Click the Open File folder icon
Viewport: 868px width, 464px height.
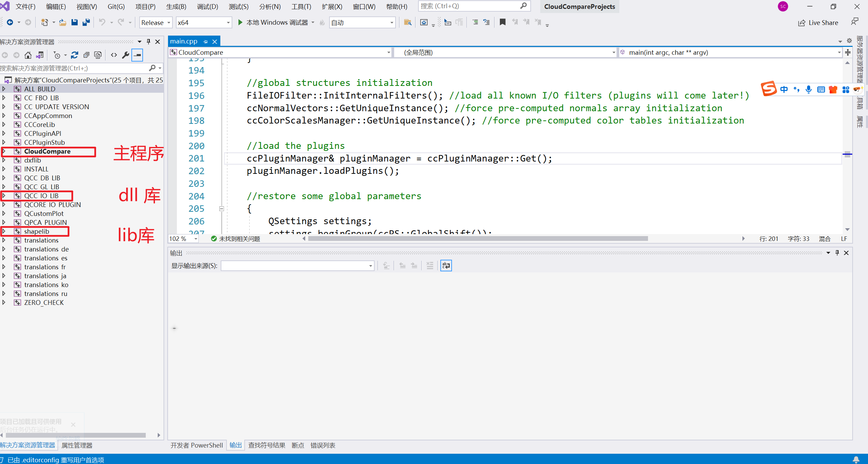pos(63,23)
